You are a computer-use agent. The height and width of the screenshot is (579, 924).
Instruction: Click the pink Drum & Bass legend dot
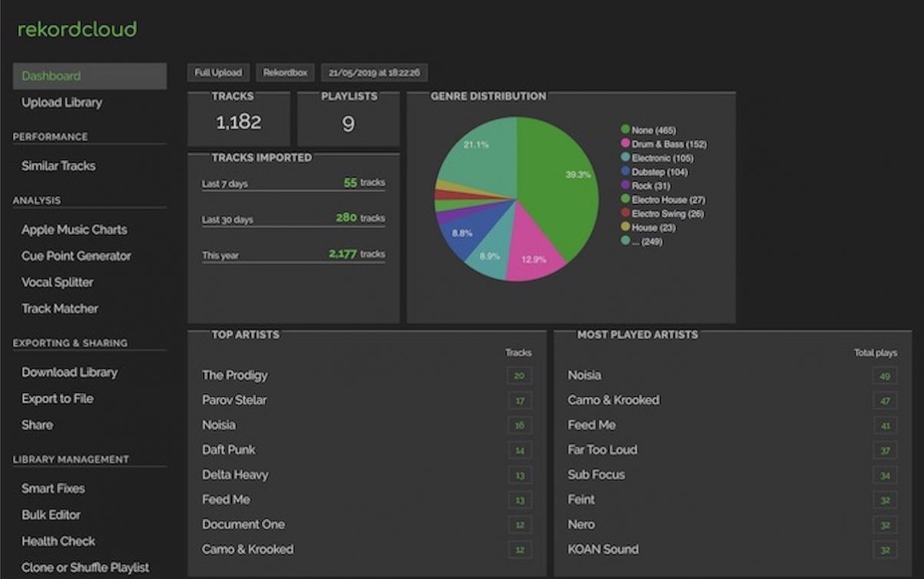click(x=625, y=144)
